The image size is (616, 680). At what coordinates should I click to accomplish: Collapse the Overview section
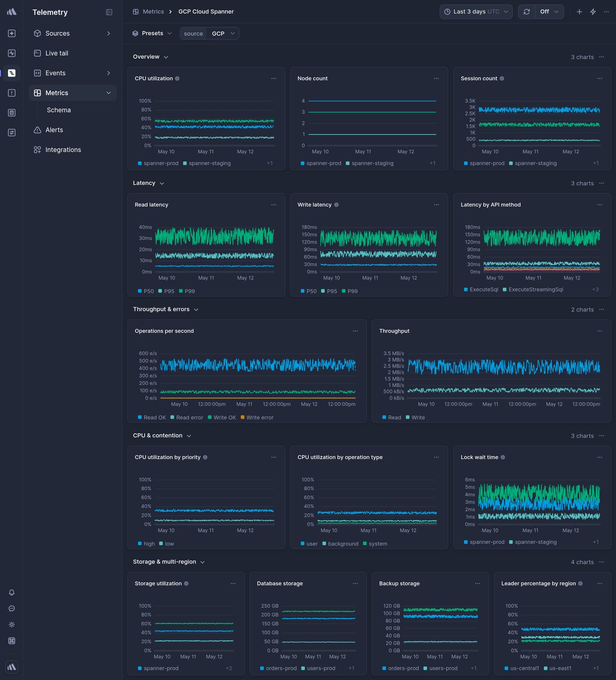(150, 57)
